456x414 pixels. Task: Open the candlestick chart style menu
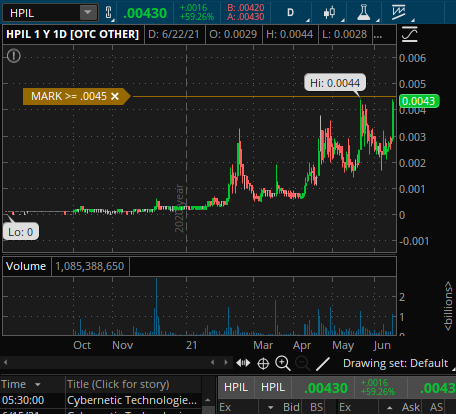tap(329, 13)
